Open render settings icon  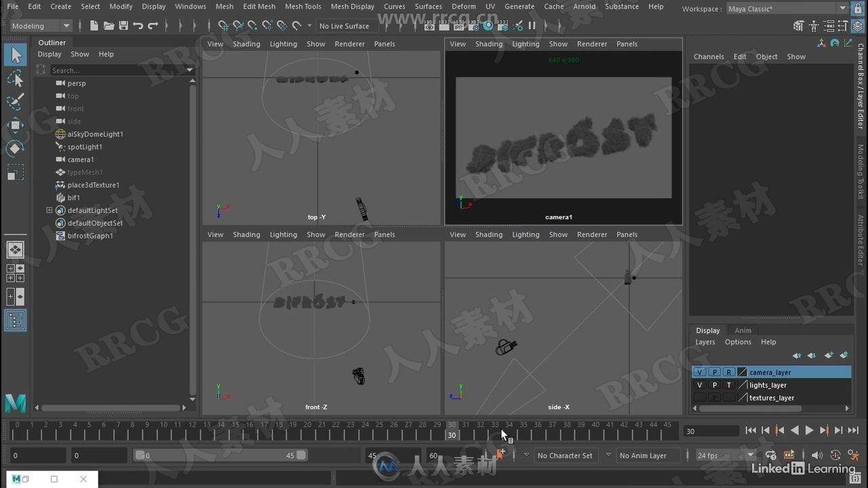(473, 26)
